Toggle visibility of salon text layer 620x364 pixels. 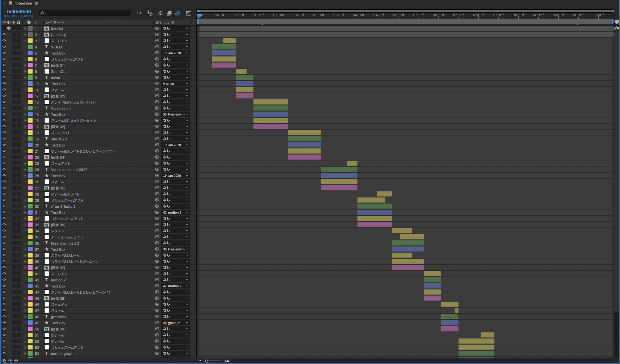[x=4, y=78]
